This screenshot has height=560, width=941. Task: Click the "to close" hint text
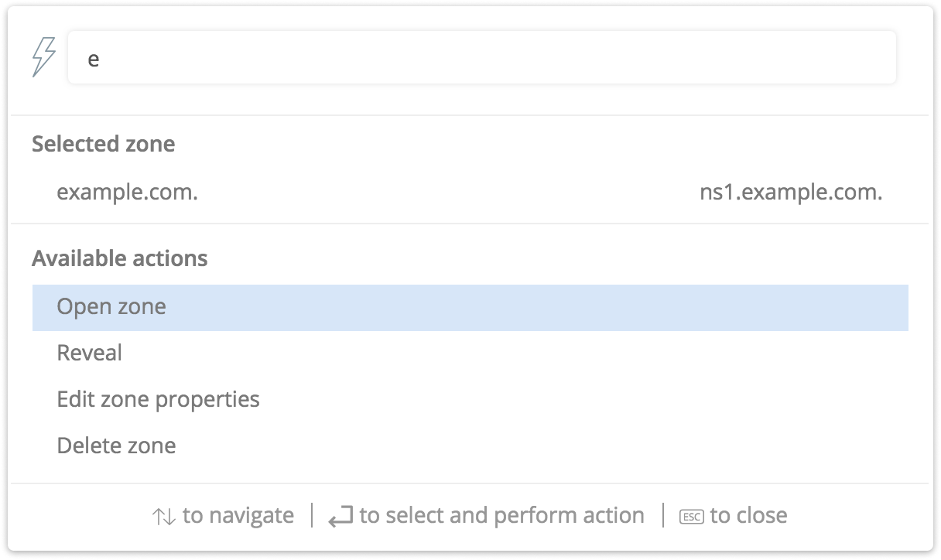click(x=748, y=516)
